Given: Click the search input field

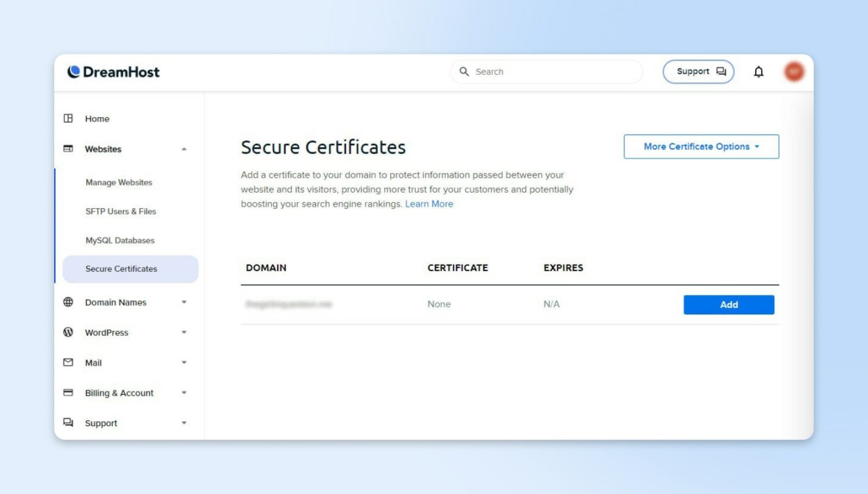Looking at the screenshot, I should pos(546,71).
